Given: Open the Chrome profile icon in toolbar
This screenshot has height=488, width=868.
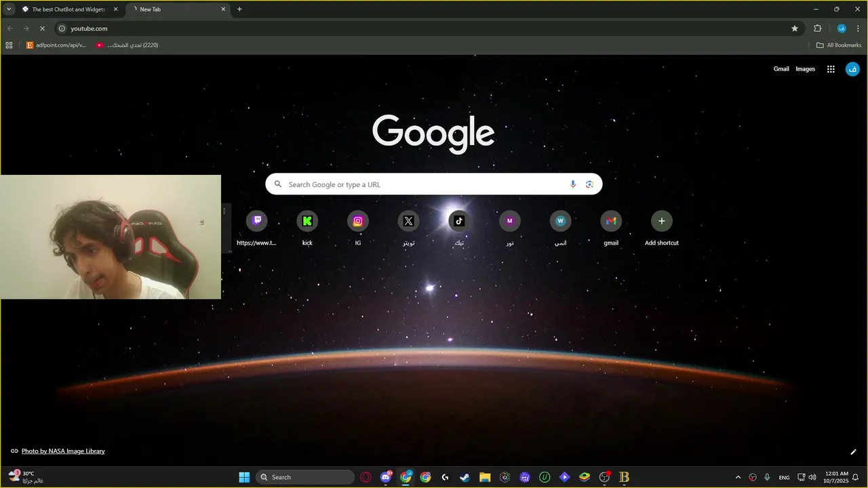Looking at the screenshot, I should pos(842,28).
